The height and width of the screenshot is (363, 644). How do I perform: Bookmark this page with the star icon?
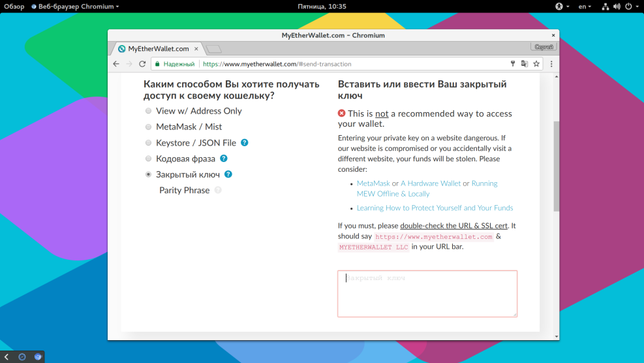click(x=536, y=64)
